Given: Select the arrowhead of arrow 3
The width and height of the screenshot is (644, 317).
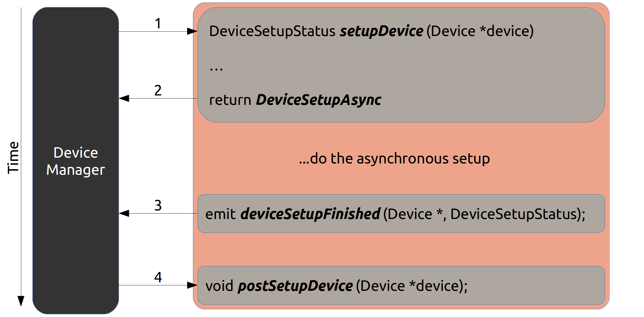Looking at the screenshot, I should [x=124, y=213].
